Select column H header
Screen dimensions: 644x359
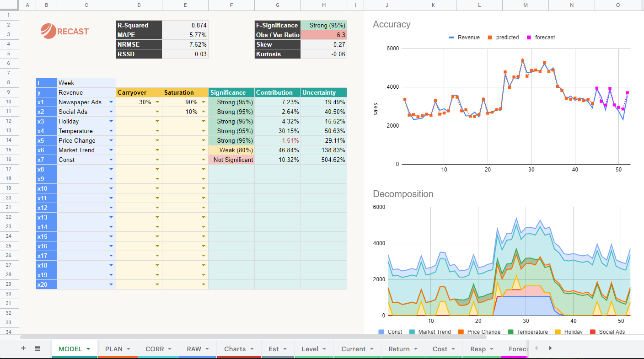tap(323, 5)
